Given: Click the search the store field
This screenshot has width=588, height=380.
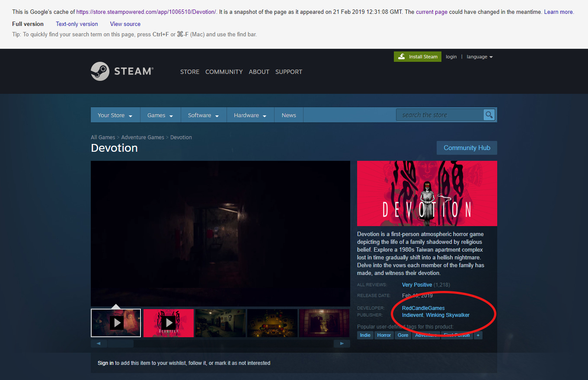Looking at the screenshot, I should coord(440,115).
